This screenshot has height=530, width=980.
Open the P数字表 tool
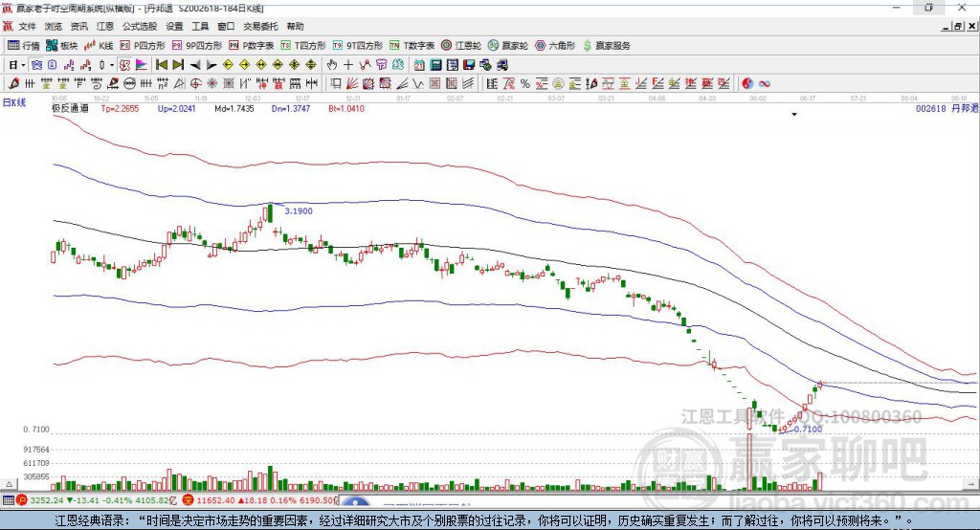pos(252,46)
